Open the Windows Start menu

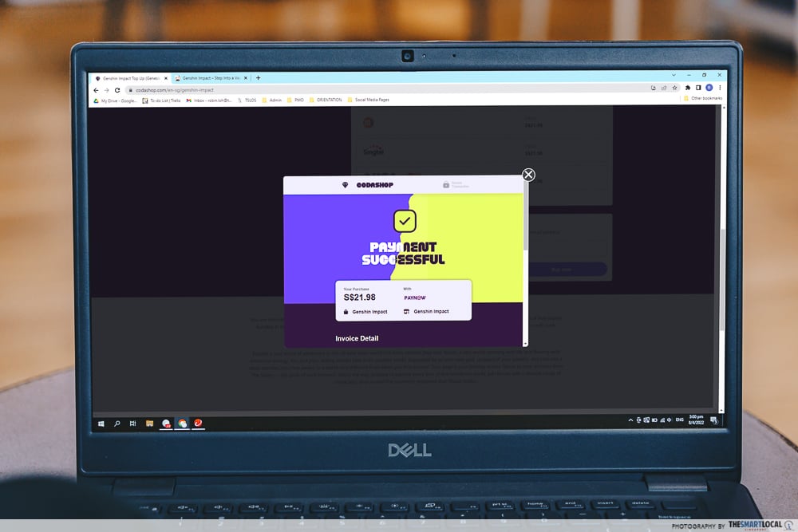pos(101,424)
